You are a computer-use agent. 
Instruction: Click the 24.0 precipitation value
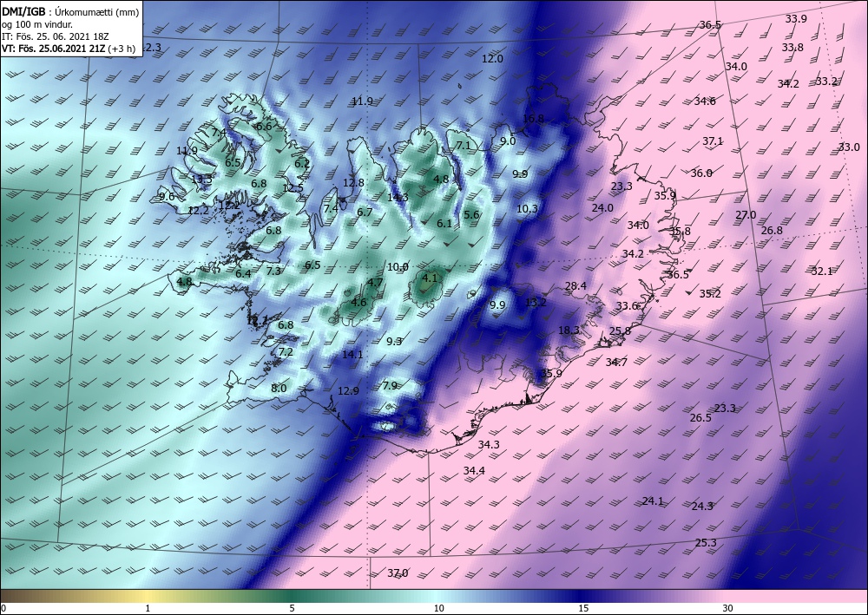pos(602,208)
